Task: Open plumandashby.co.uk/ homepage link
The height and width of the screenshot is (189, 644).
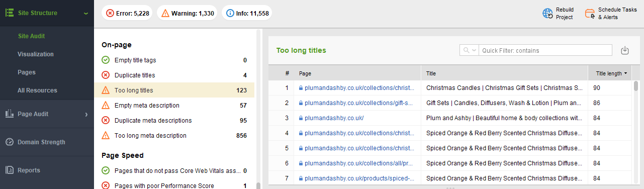Action: click(334, 118)
